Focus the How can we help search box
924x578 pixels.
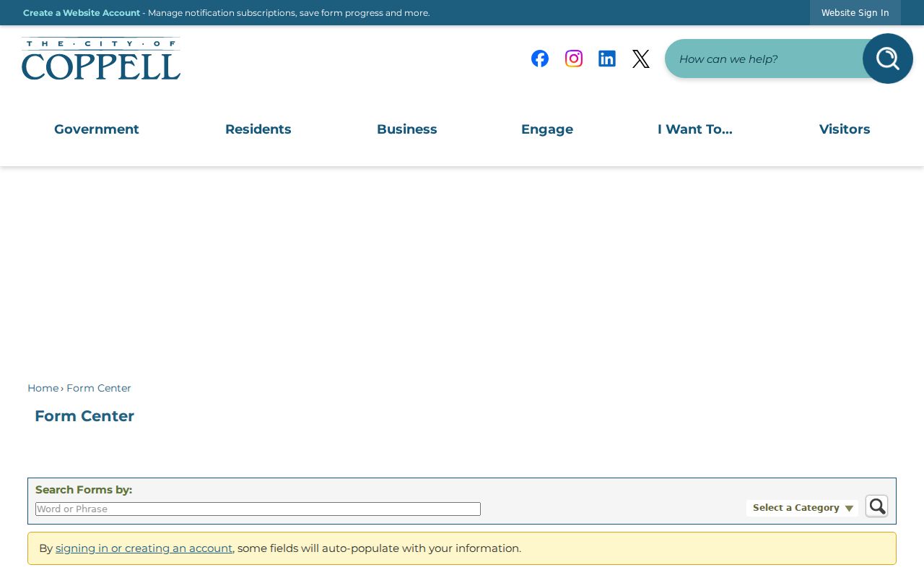[765, 59]
